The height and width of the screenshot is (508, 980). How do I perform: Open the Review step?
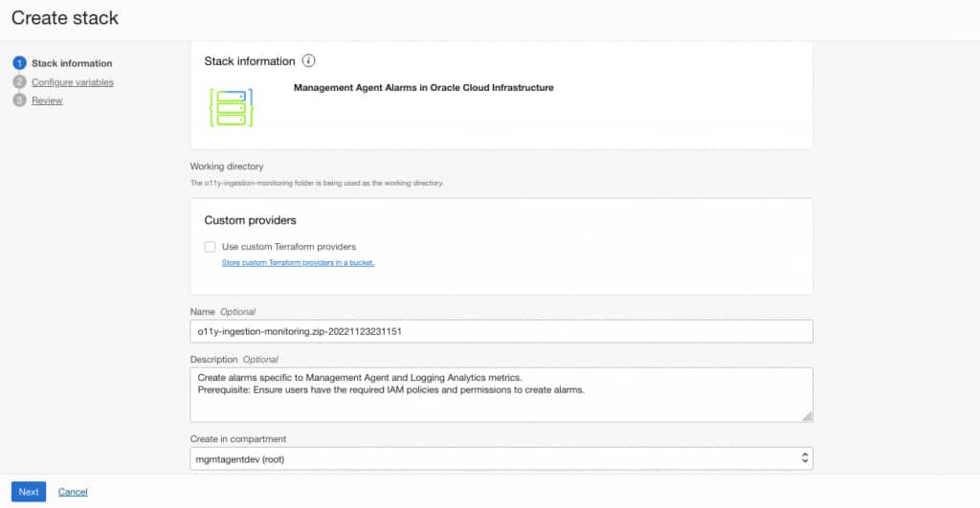tap(47, 100)
